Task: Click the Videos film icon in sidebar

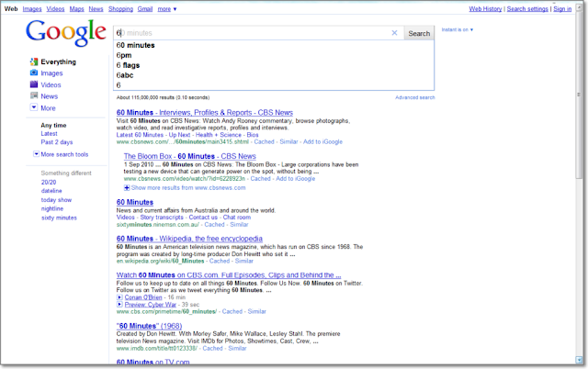Action: click(34, 84)
